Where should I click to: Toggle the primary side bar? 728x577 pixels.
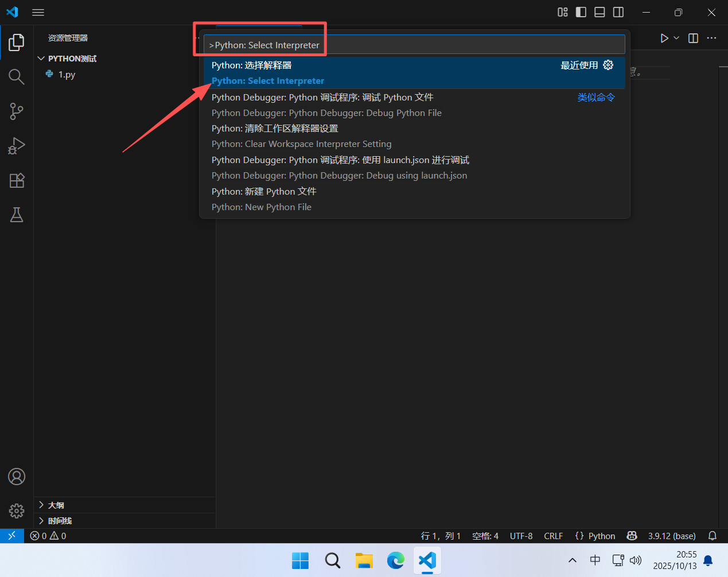coord(581,12)
